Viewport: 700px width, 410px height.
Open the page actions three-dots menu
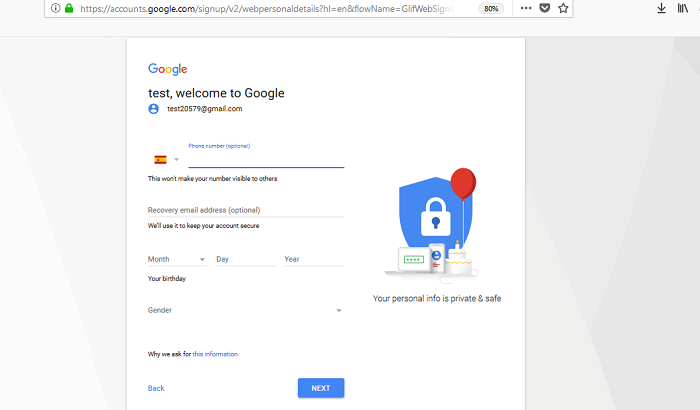tap(526, 8)
